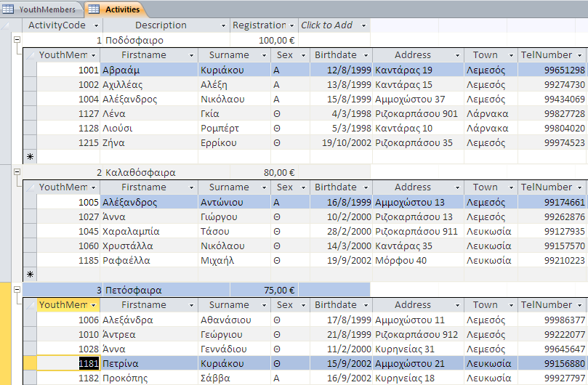Image resolution: width=588 pixels, height=385 pixels.
Task: Click firstname cell Χρυστάλλα
Action: (149, 246)
